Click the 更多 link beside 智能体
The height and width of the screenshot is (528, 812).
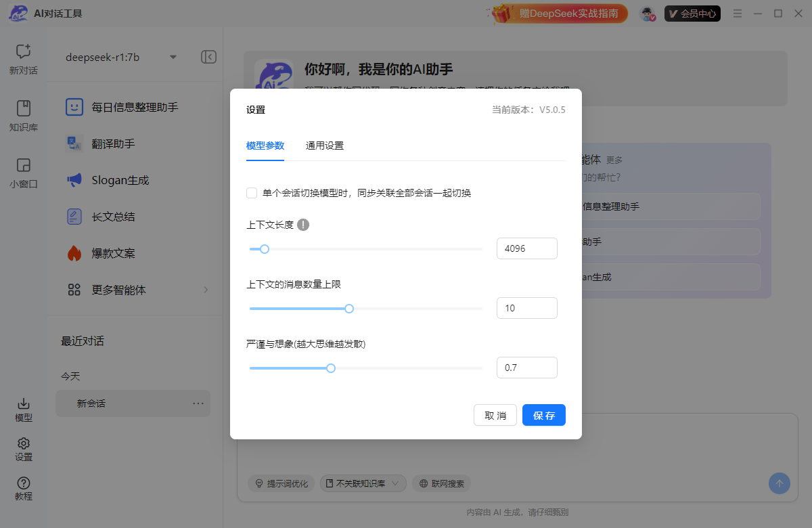[614, 160]
